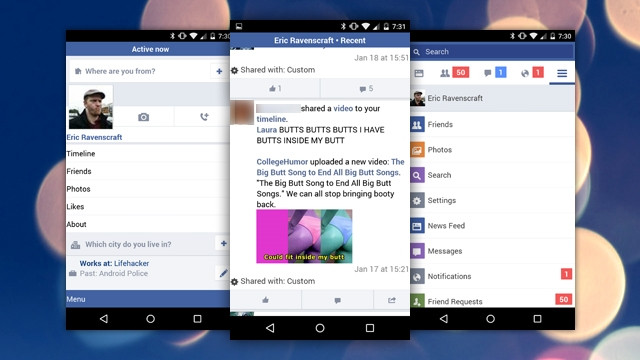Tap Android recents button on left phone
Image resolution: width=640 pixels, height=360 pixels.
point(197,319)
